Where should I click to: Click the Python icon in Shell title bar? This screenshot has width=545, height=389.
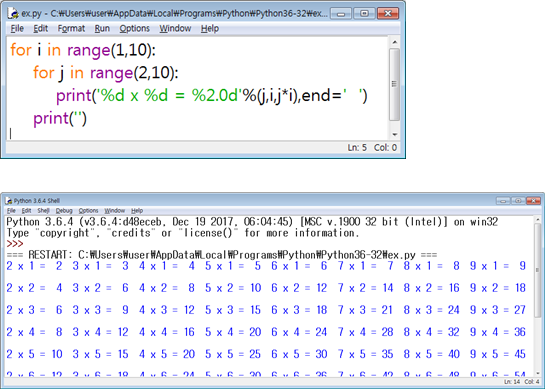(x=9, y=201)
